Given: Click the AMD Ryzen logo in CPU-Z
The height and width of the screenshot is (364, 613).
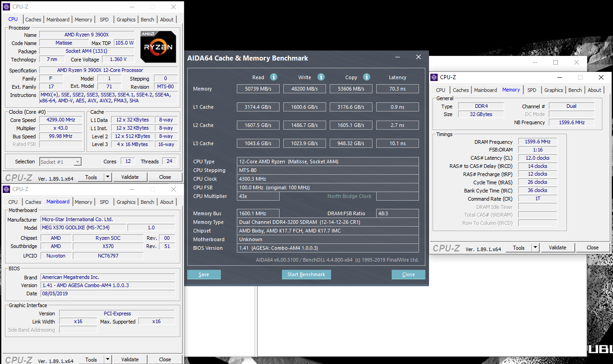Looking at the screenshot, I should point(158,46).
